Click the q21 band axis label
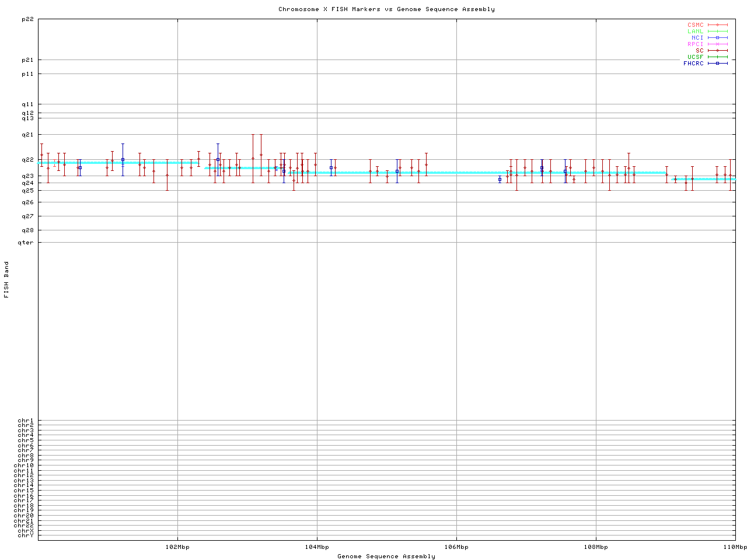747x560 pixels. (x=27, y=135)
